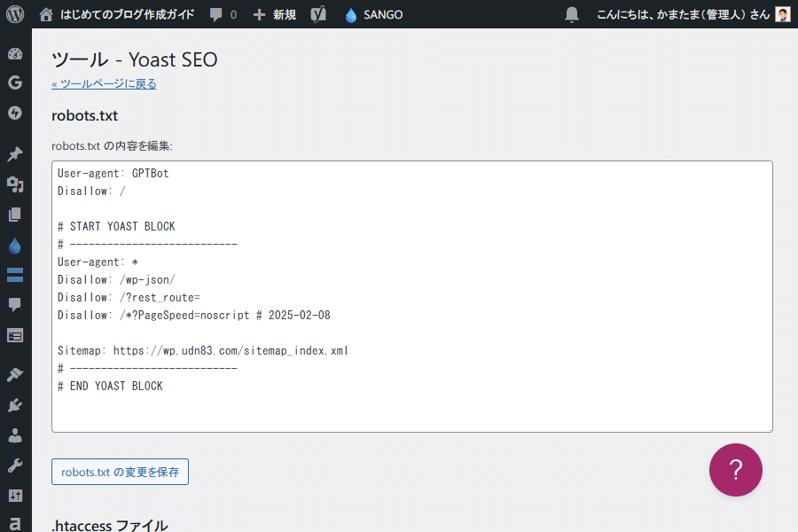Click the robots.txt section heading
Viewport: 798px width, 532px height.
click(x=84, y=115)
